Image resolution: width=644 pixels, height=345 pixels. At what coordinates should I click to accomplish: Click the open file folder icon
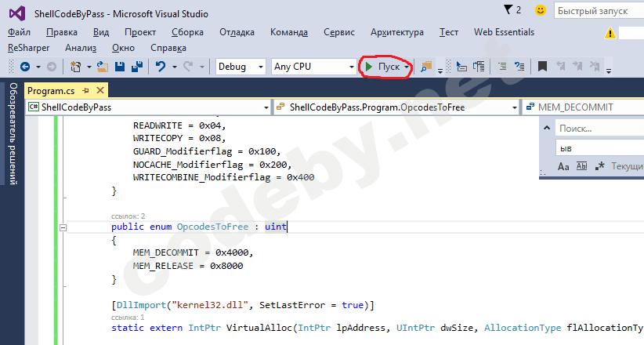click(x=104, y=67)
